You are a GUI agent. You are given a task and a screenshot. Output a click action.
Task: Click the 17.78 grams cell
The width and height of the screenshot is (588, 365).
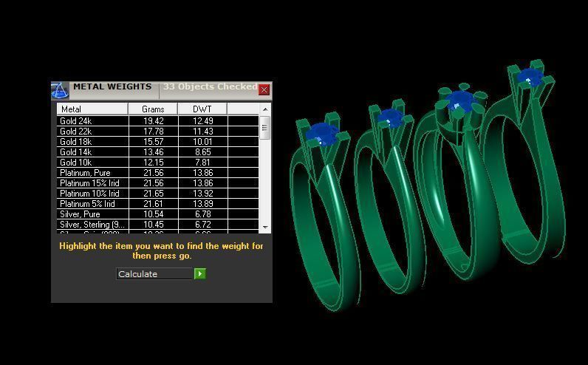coord(154,132)
